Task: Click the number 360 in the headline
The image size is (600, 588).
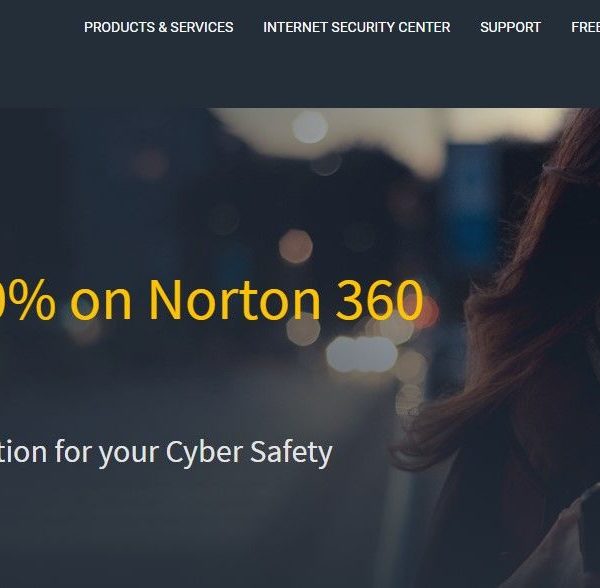Action: click(x=380, y=300)
